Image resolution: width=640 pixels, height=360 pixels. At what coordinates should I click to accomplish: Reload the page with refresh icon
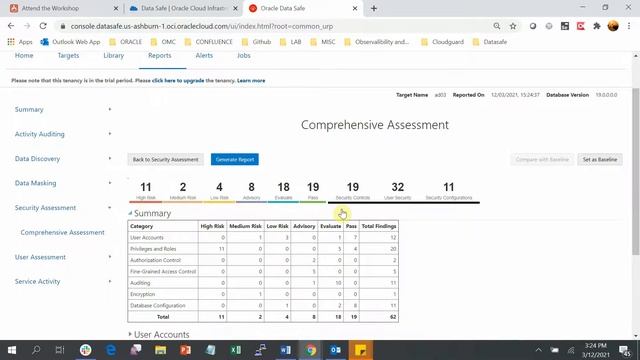coord(43,26)
